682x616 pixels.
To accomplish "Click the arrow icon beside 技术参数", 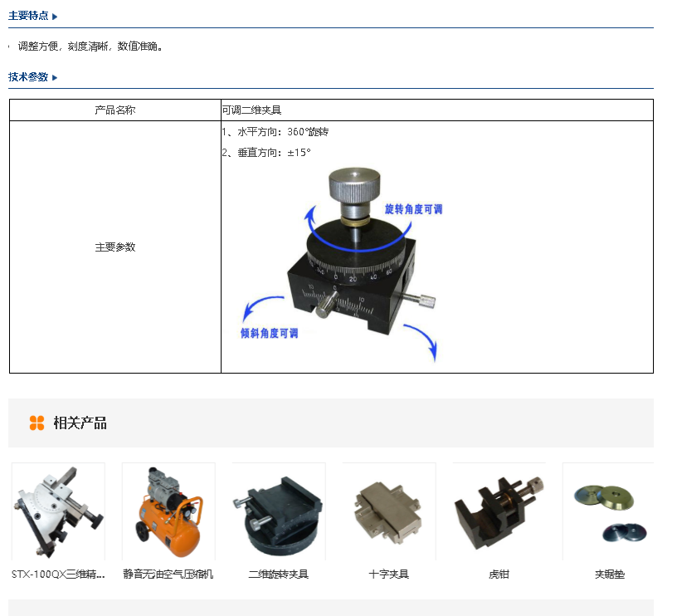I will pyautogui.click(x=55, y=77).
